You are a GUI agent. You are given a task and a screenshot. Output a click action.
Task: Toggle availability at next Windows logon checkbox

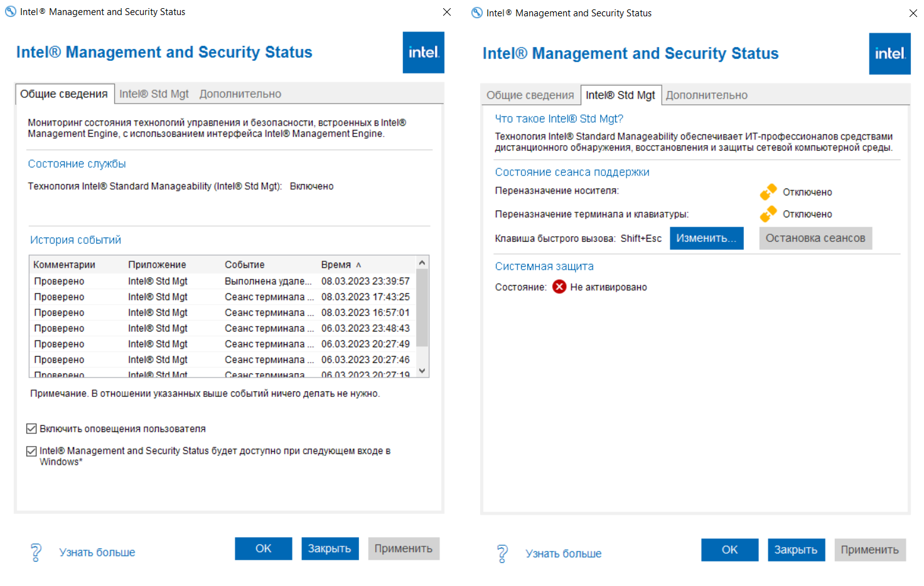31,451
